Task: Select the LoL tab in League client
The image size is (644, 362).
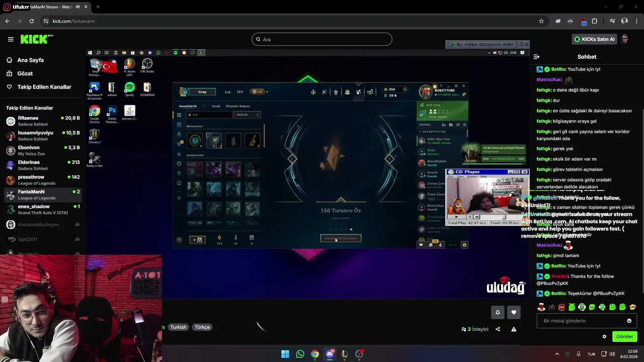Action: pyautogui.click(x=228, y=92)
